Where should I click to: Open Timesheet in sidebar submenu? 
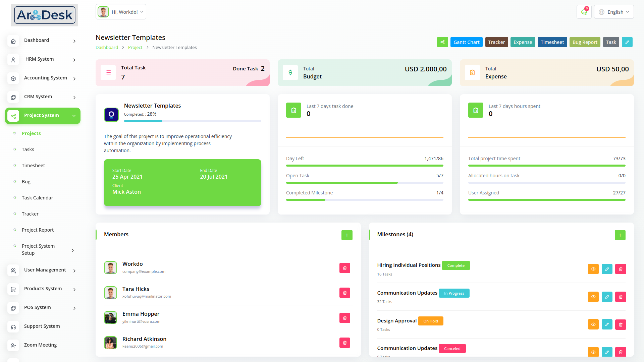[x=33, y=166]
